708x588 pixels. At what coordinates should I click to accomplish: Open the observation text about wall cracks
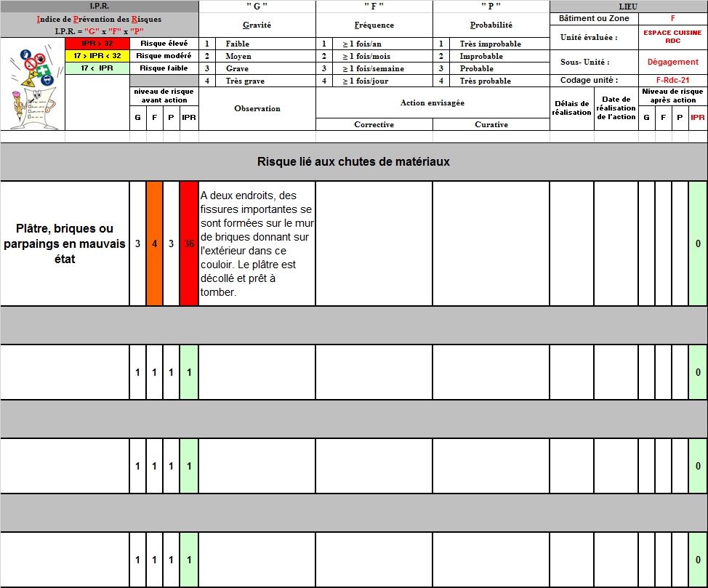(x=257, y=243)
